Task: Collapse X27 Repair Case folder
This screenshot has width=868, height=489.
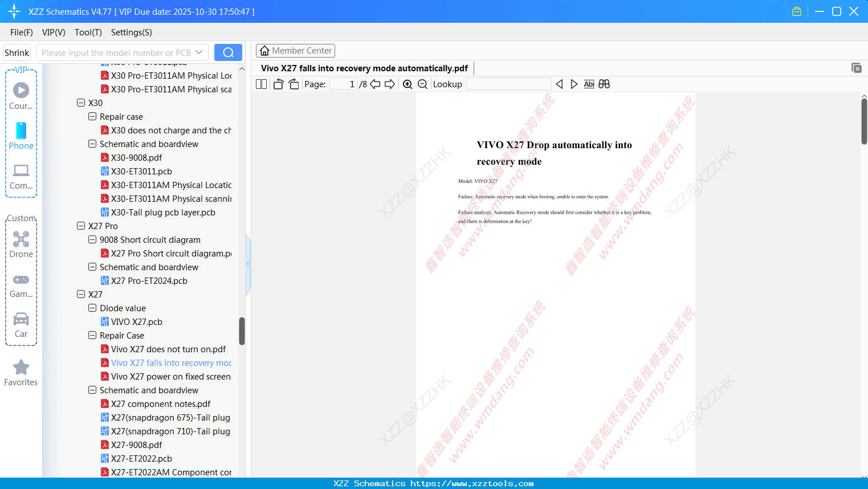Action: [92, 336]
